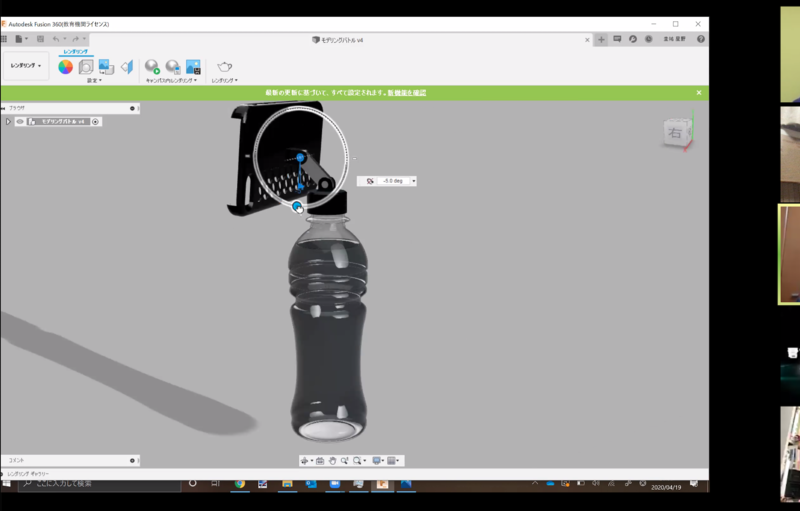Screen dimensions: 800x511
Task: Click Grid and Snaps icon
Action: pos(391,461)
